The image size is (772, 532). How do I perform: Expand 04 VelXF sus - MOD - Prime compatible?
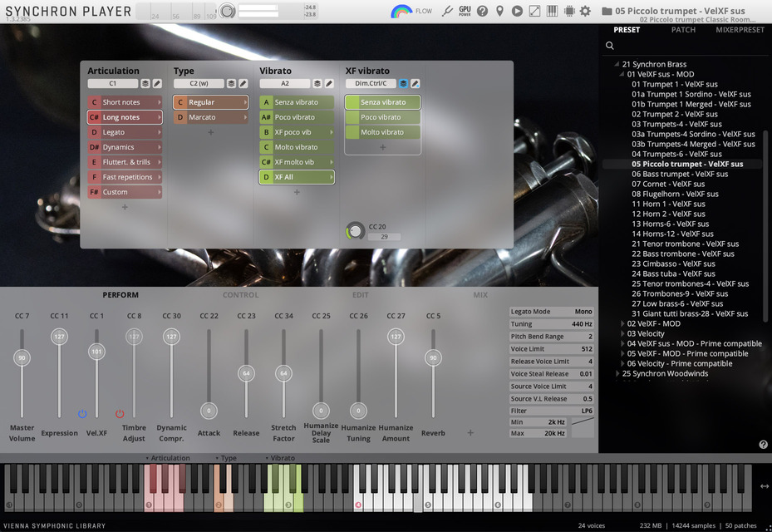pyautogui.click(x=622, y=344)
